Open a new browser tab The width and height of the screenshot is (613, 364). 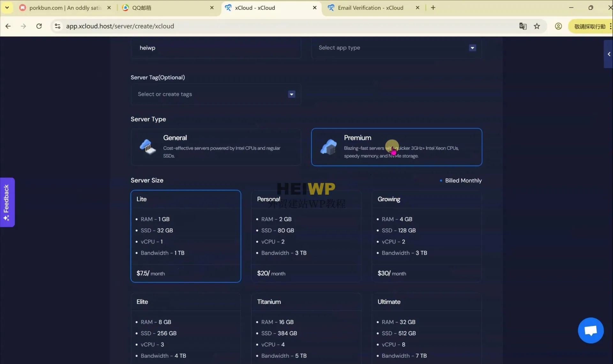click(x=433, y=7)
